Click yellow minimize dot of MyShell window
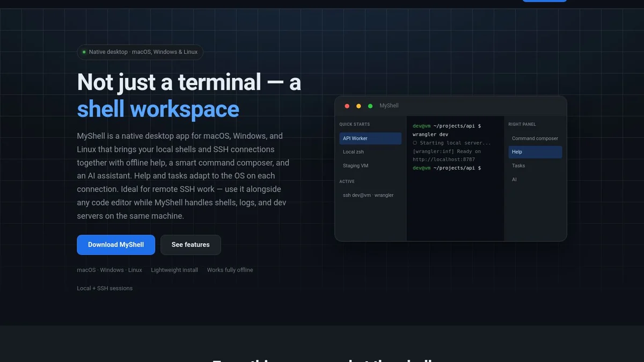This screenshot has width=644, height=362. (358, 106)
